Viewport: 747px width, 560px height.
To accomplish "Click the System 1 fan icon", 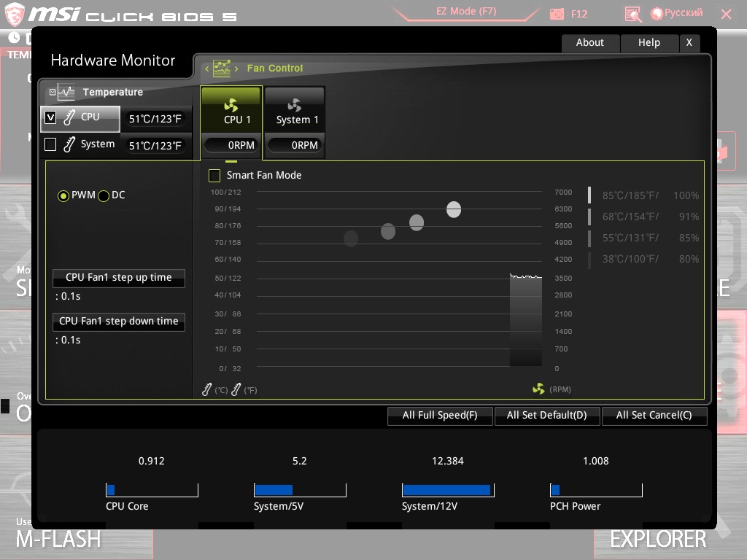I will [295, 105].
